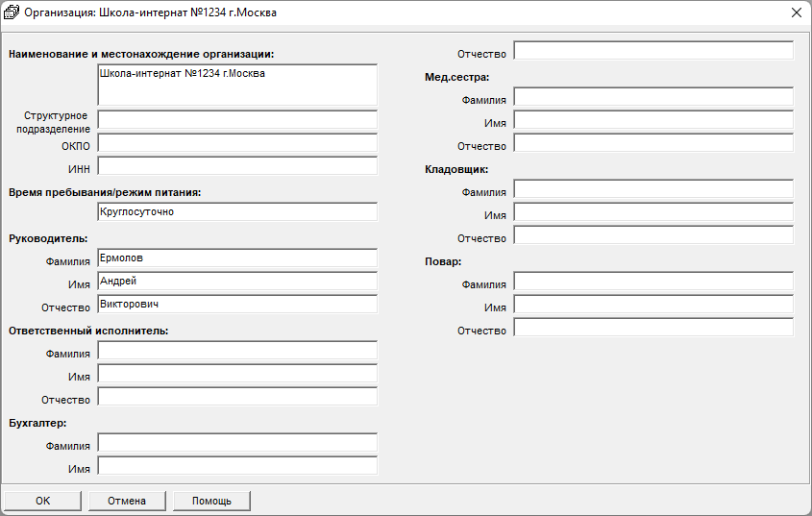Select the Структурное подразделение field
This screenshot has width=812, height=516.
click(237, 120)
